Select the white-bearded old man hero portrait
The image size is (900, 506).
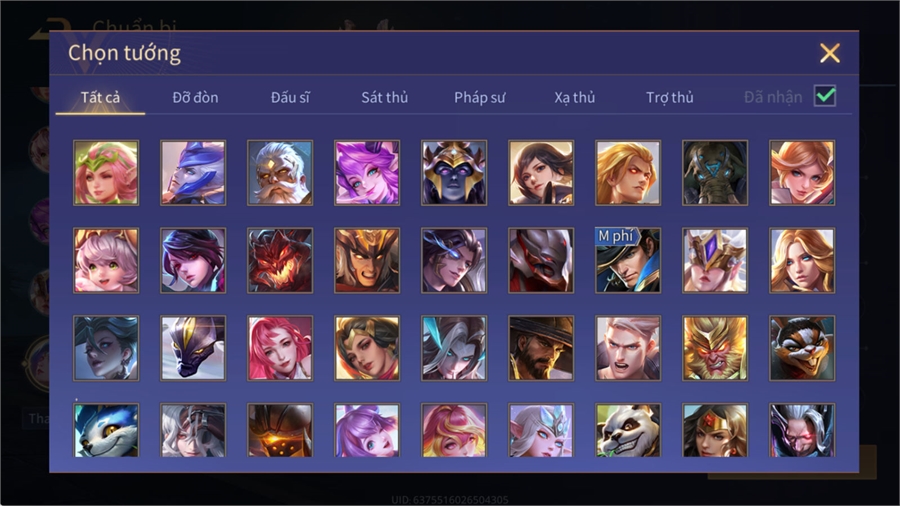coord(280,173)
